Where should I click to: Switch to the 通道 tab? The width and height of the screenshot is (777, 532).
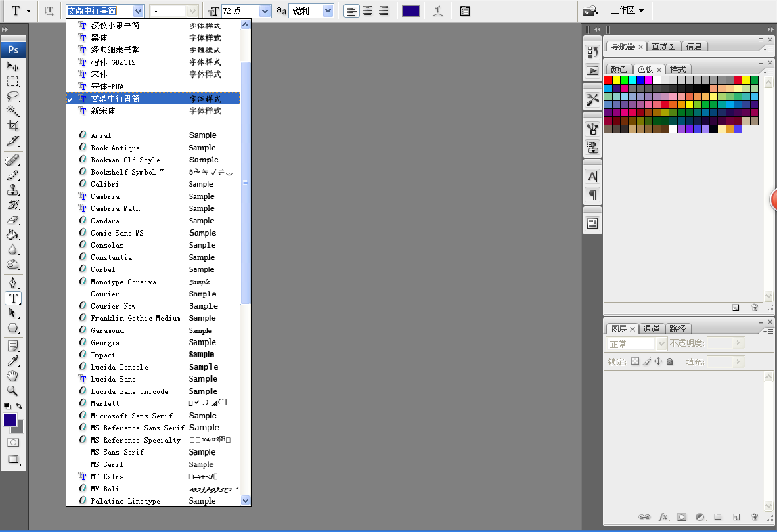pyautogui.click(x=651, y=329)
